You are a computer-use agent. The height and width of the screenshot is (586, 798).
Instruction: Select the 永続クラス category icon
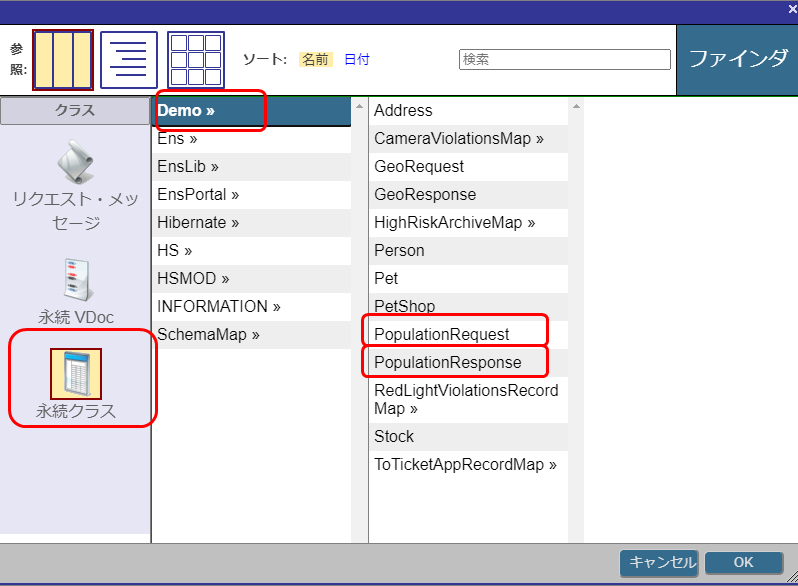click(x=76, y=374)
